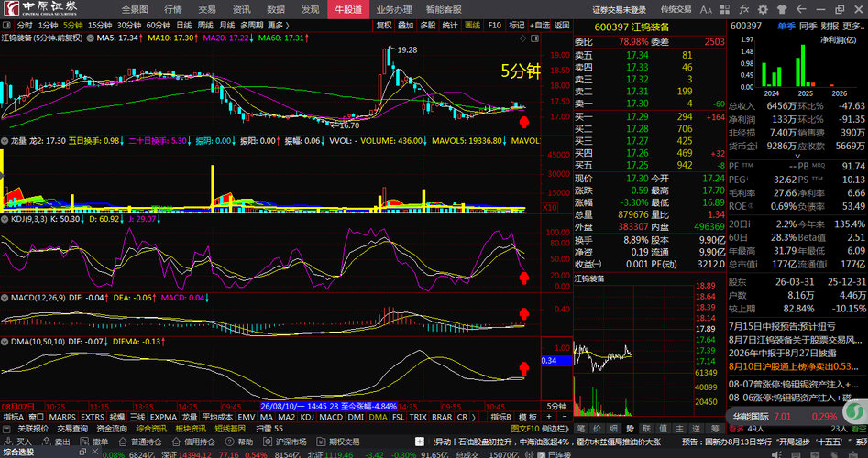Click the small icon beside 龙量 indicator label

[5, 141]
